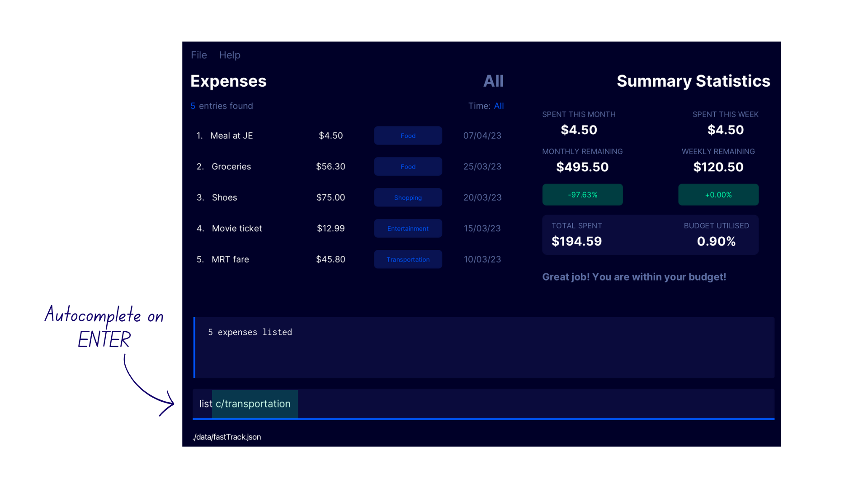
Task: Click the Food tag on Groceries
Action: [x=408, y=166]
